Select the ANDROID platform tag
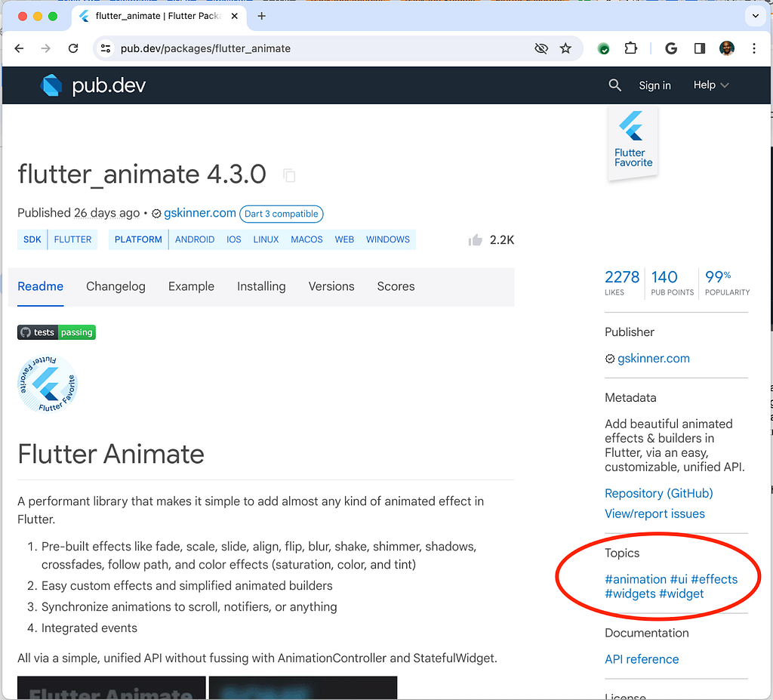This screenshot has height=700, width=773. tap(195, 239)
